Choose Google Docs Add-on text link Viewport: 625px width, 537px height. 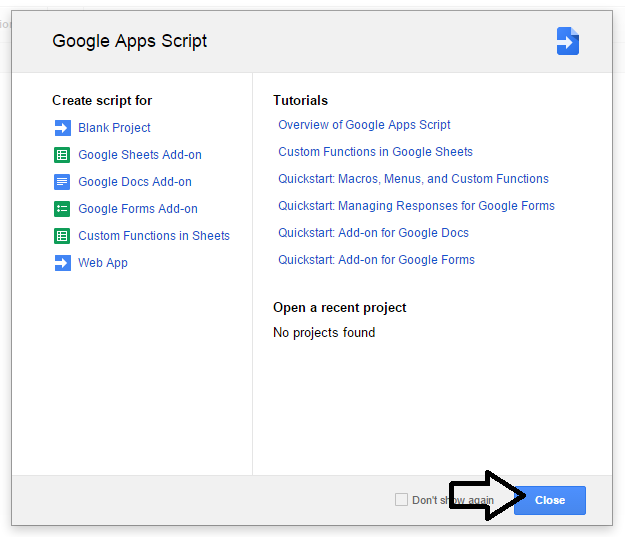coord(135,182)
